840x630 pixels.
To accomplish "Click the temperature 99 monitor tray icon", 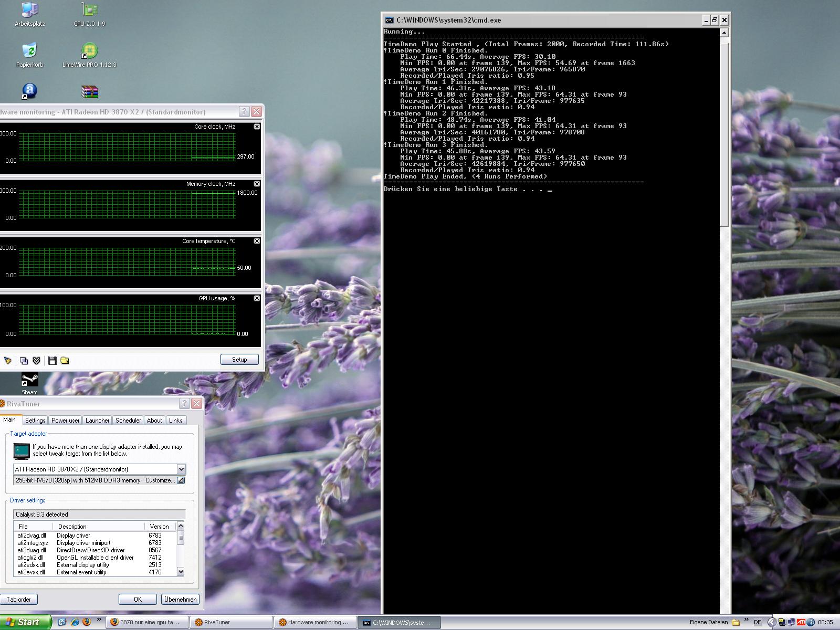I will [x=782, y=622].
